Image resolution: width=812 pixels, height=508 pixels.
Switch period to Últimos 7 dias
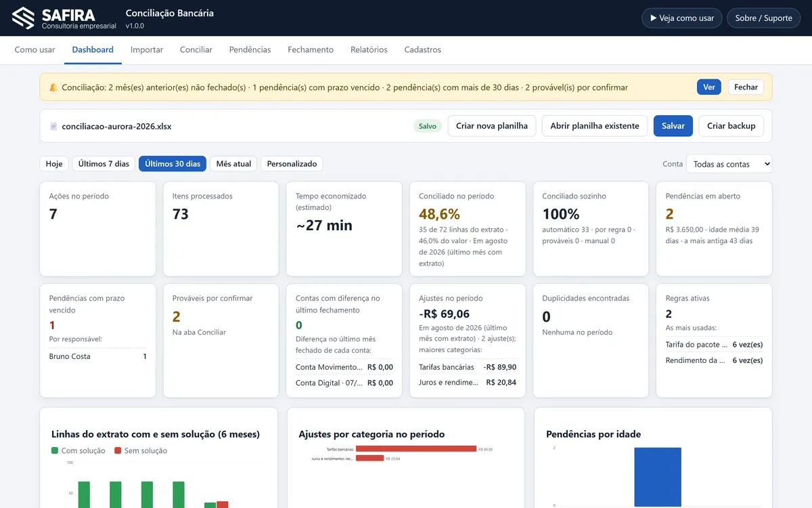[104, 164]
